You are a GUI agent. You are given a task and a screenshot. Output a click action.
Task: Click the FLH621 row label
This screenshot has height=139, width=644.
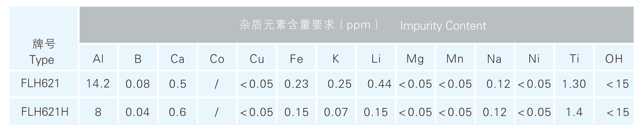(x=40, y=83)
